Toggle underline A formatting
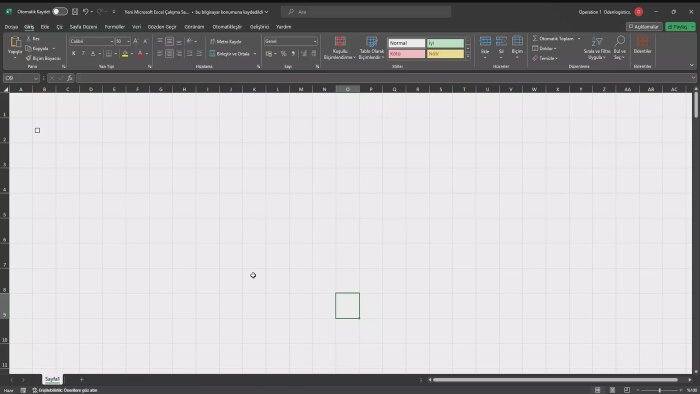Viewport: 700px width, 394px height. coord(93,54)
